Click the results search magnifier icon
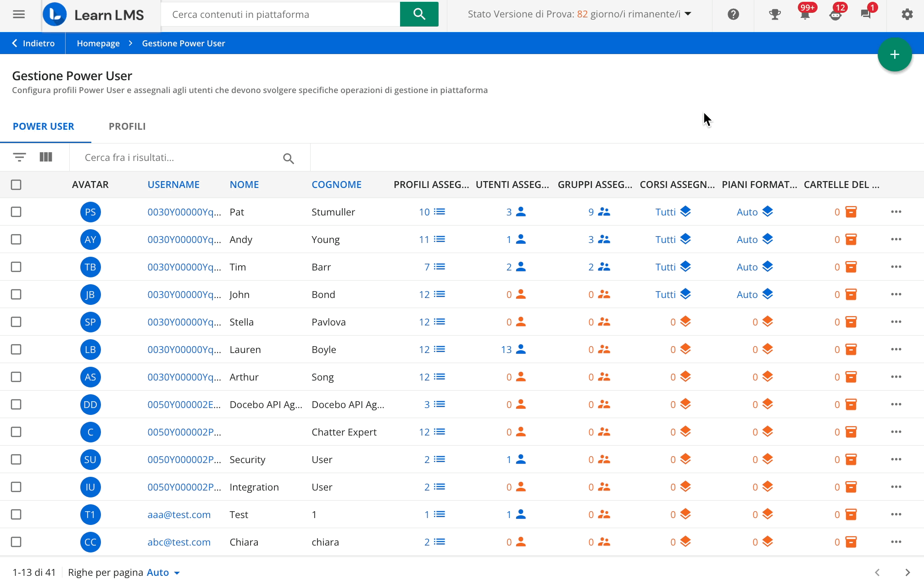924x585 pixels. [288, 158]
